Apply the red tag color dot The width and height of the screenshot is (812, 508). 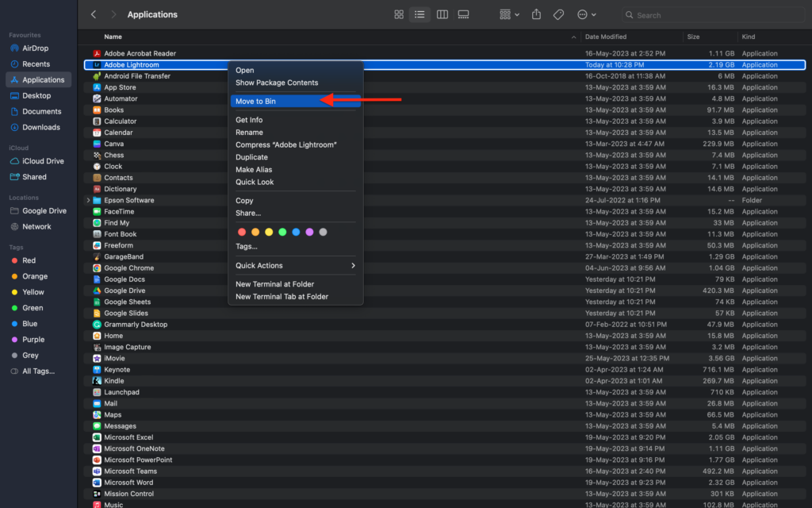242,233
